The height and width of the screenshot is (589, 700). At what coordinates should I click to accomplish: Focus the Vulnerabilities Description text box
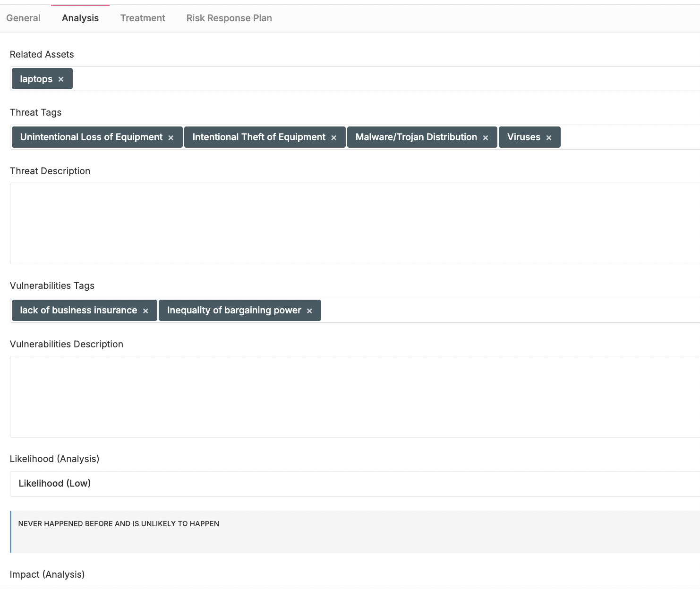coord(354,396)
